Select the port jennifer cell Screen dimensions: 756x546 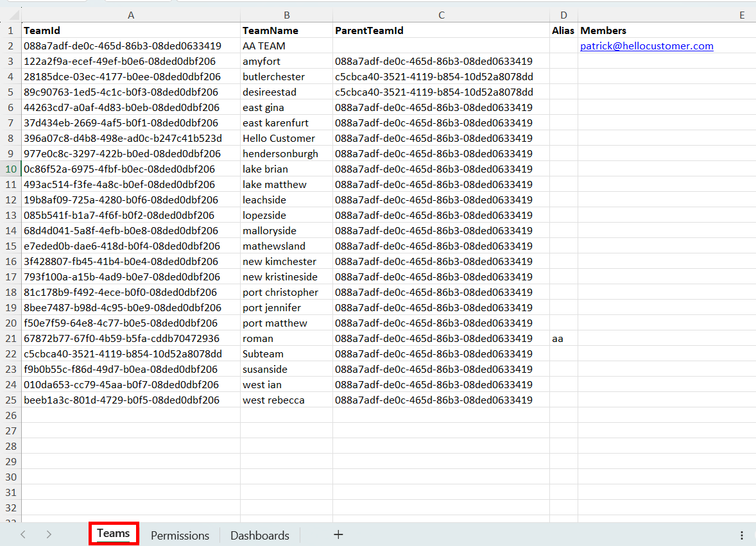(286, 308)
